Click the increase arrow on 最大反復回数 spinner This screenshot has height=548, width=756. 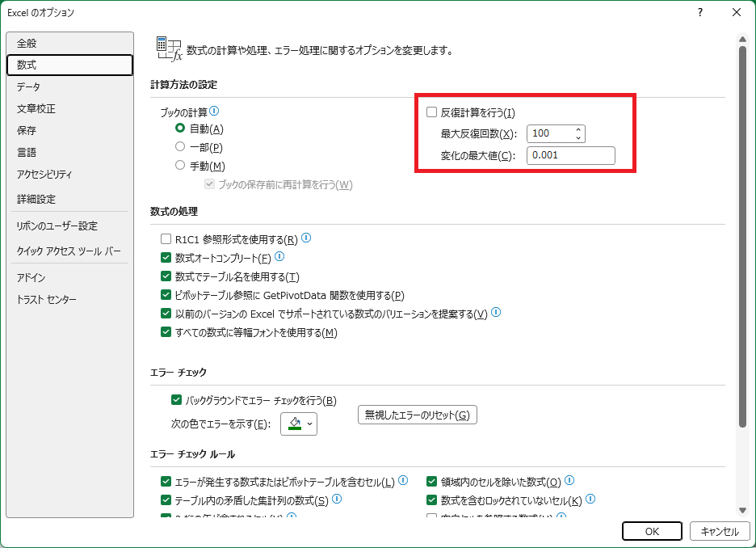coord(578,129)
